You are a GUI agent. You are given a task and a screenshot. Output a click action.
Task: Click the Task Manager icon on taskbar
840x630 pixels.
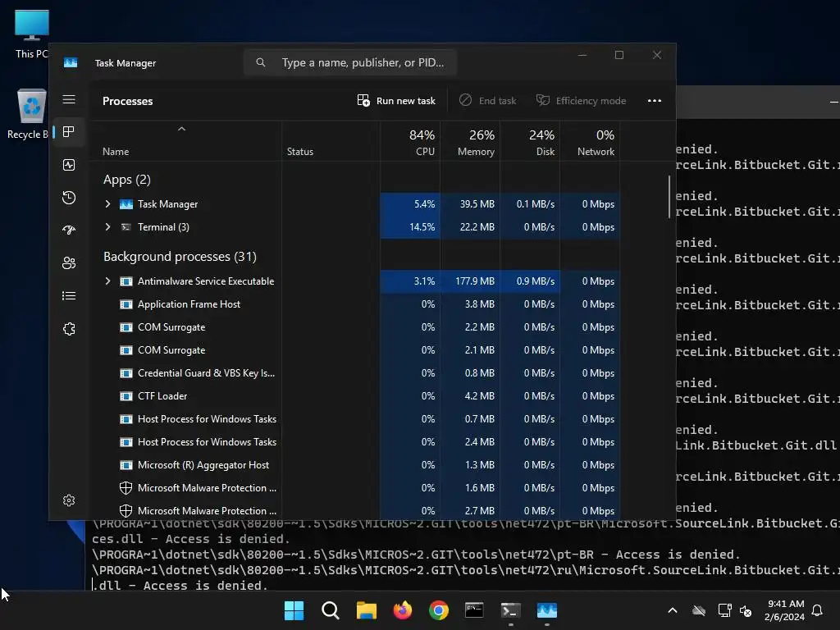547,610
